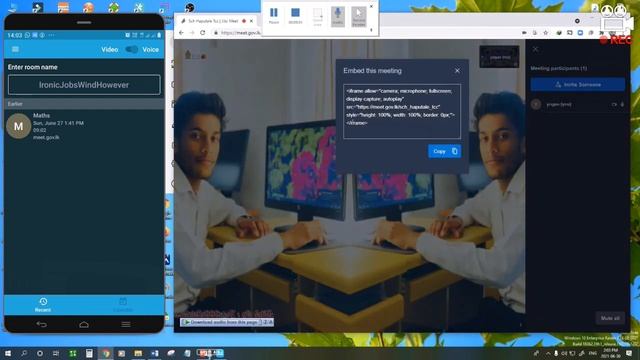Click the M avatar of Maths meeting
Image resolution: width=640 pixels, height=360 pixels.
[18, 126]
